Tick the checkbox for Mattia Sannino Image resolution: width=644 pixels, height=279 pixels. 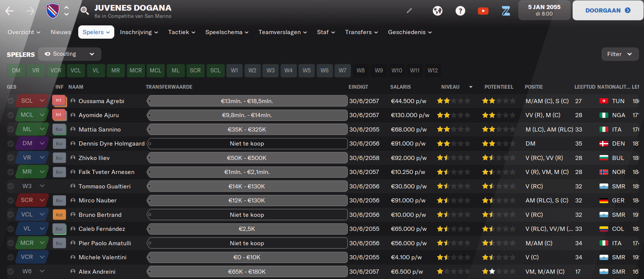click(x=11, y=129)
